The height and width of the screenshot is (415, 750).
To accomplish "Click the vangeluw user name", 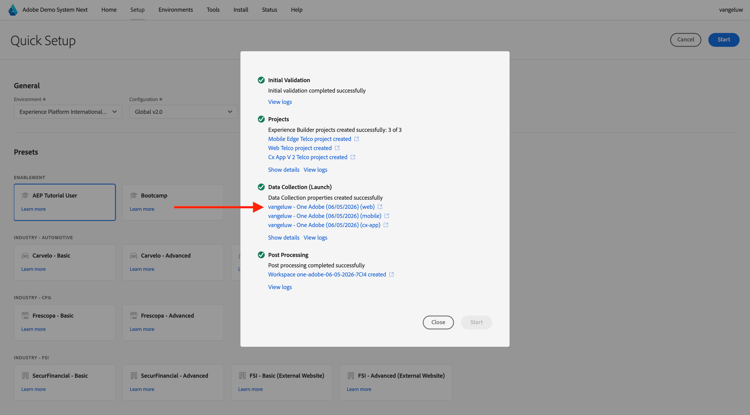I will pyautogui.click(x=731, y=10).
